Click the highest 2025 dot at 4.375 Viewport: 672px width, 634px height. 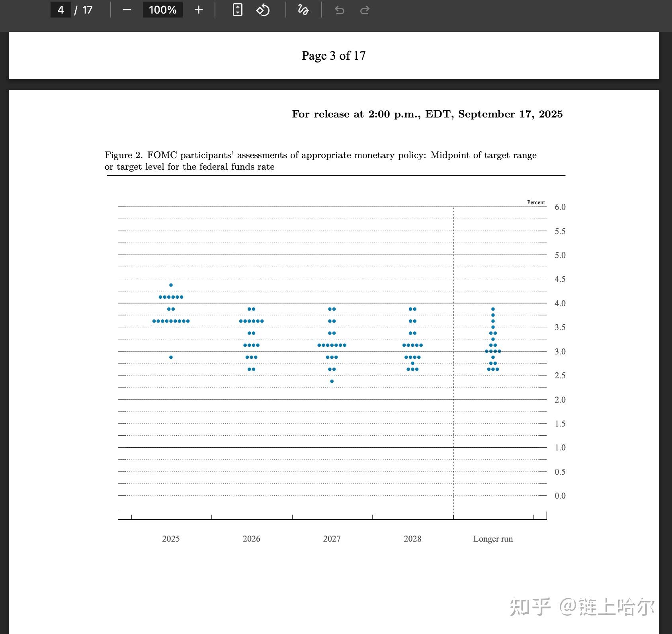click(171, 285)
